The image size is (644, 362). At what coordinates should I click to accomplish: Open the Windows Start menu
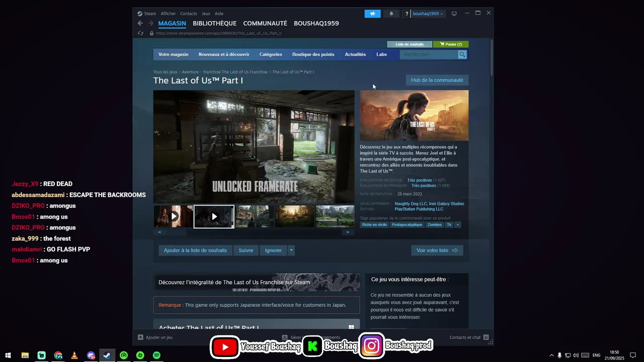tap(8, 355)
